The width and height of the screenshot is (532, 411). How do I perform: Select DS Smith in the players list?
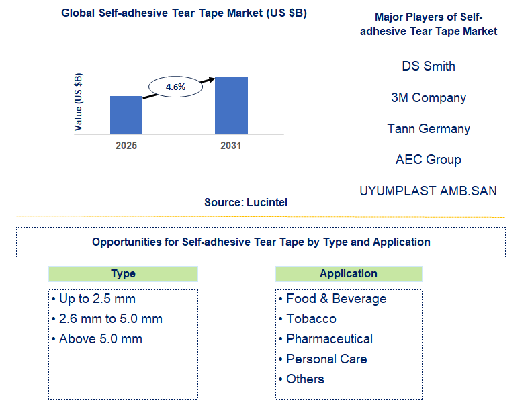tap(429, 66)
